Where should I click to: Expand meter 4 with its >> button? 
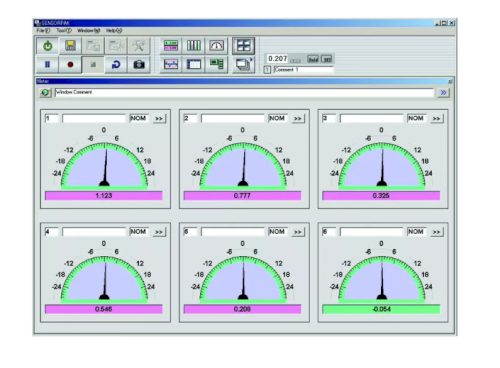(x=159, y=232)
